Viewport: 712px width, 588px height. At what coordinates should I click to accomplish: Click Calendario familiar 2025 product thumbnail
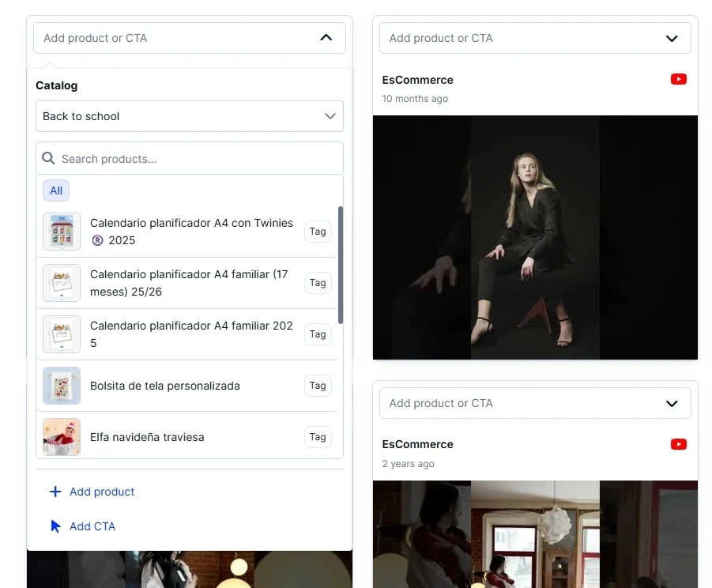pyautogui.click(x=62, y=334)
